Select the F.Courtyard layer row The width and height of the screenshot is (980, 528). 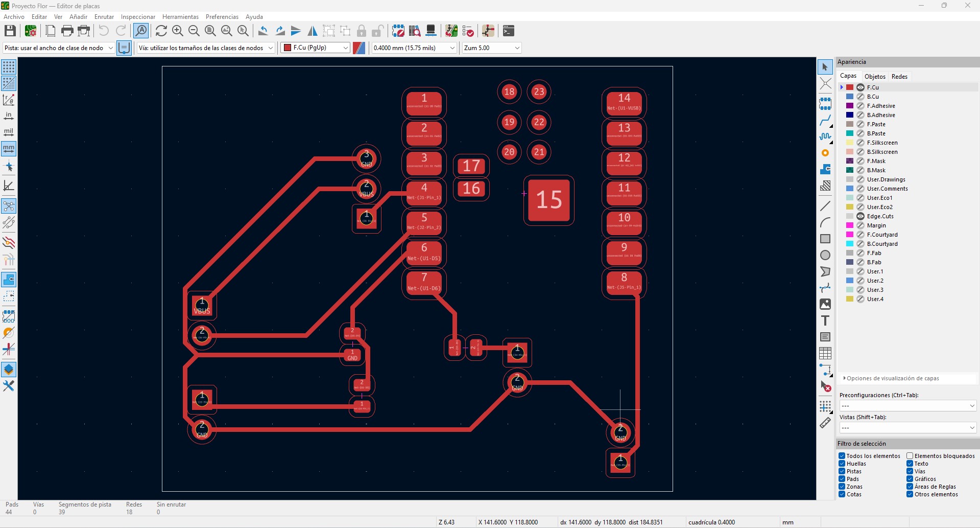pos(909,235)
